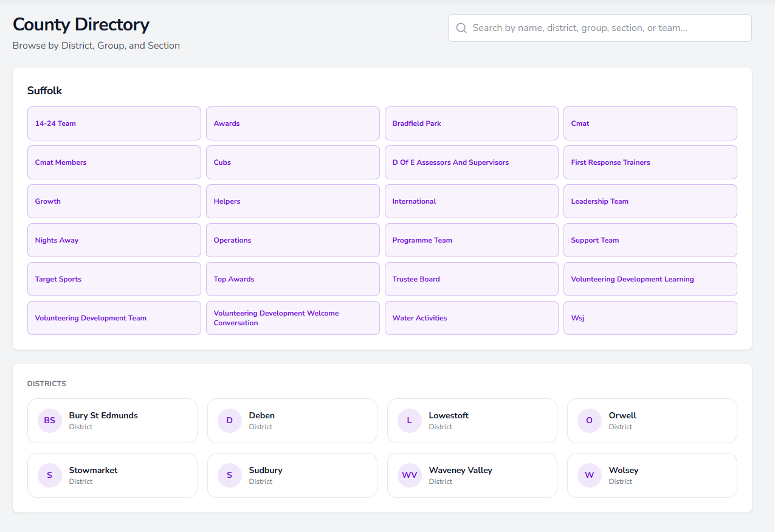Open First Response Trainers card
Screen dimensions: 775x532
[x=650, y=162]
